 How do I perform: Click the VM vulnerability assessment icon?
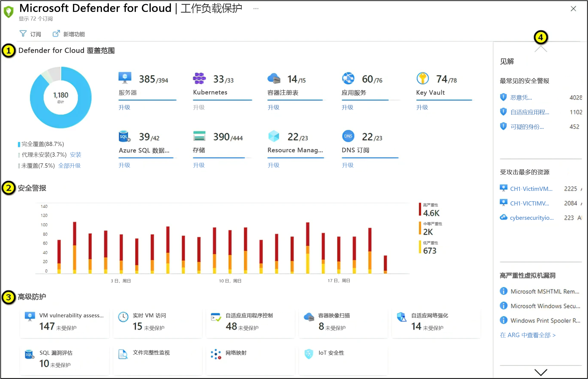point(30,316)
